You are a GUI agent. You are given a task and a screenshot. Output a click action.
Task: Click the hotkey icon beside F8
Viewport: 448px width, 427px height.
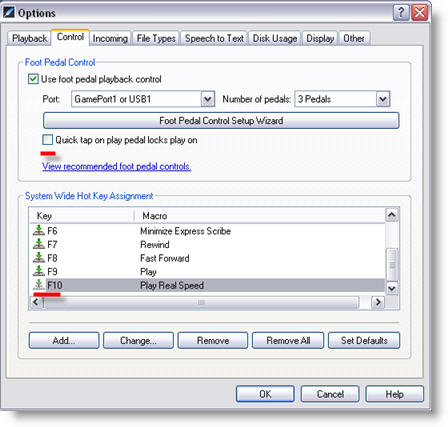[39, 258]
